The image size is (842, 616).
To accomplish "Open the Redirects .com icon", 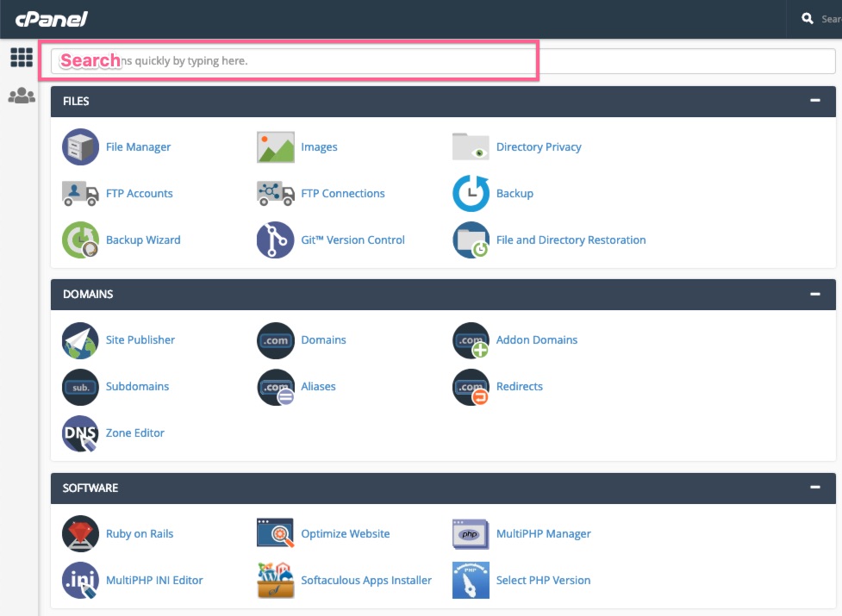I will 471,387.
